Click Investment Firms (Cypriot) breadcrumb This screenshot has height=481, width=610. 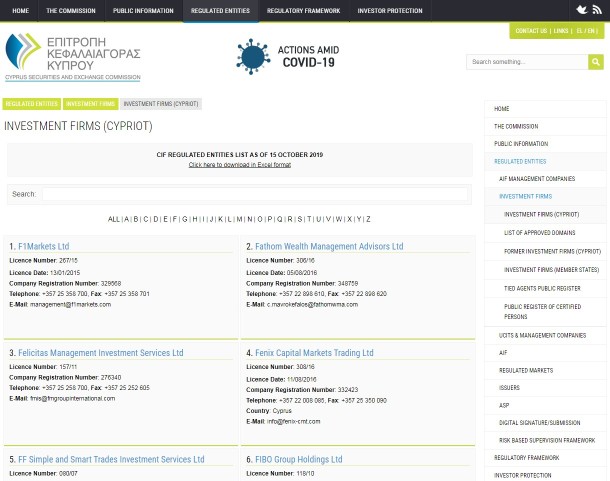(x=161, y=104)
